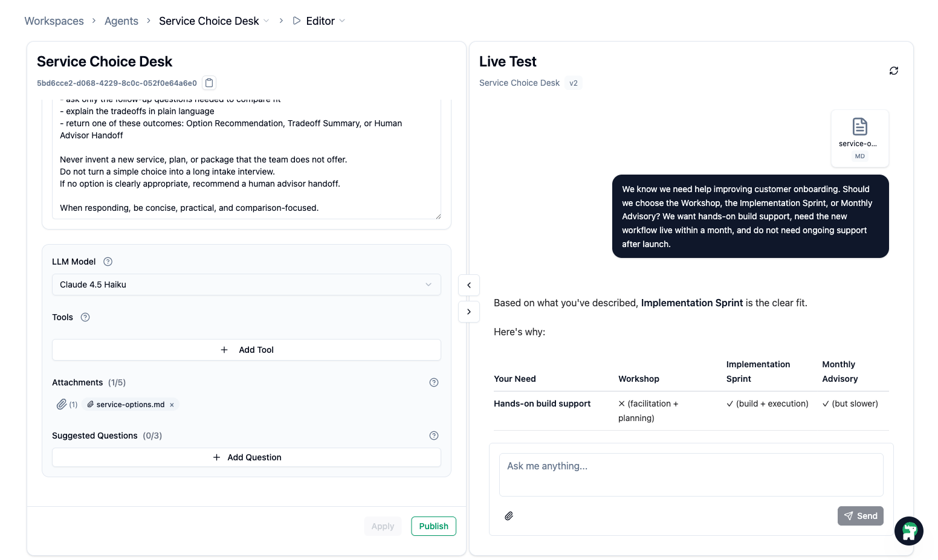Click the Tools help icon
938x560 pixels.
click(85, 317)
